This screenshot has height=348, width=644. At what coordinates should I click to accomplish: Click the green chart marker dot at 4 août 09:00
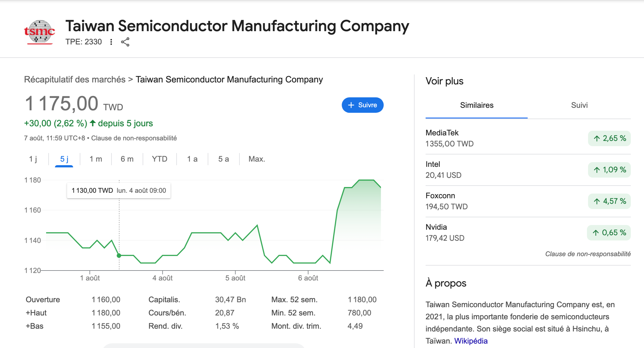[119, 256]
